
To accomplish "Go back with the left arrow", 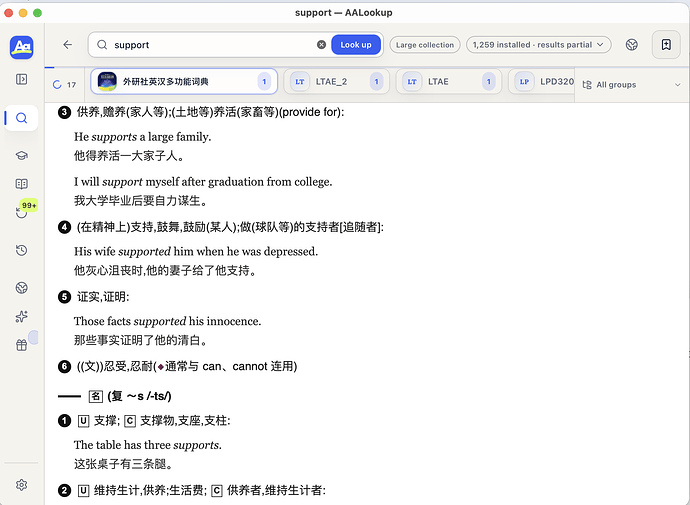I will [x=67, y=44].
